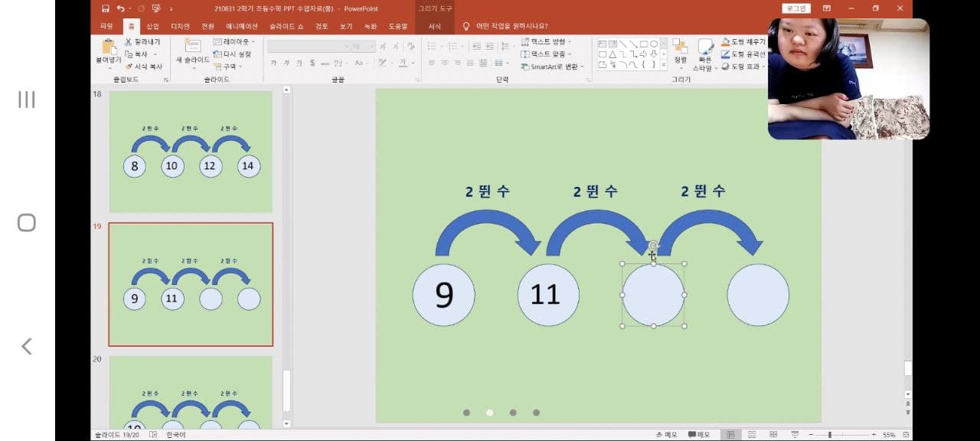The width and height of the screenshot is (980, 441).
Task: Toggle Comments (메모) pane in status bar
Action: point(699,434)
